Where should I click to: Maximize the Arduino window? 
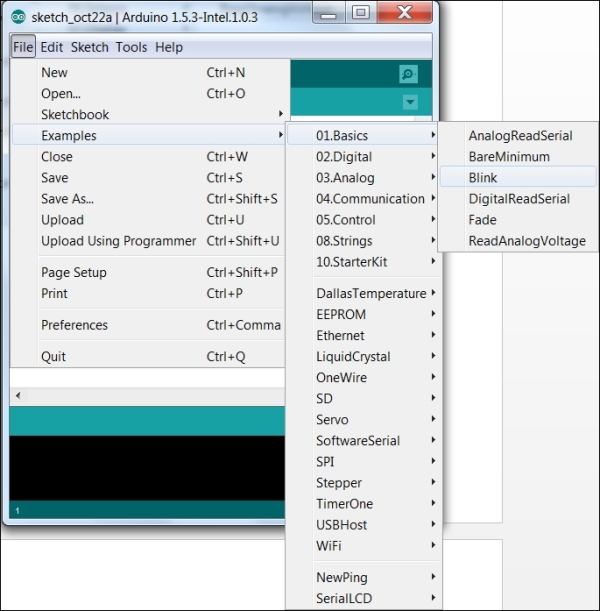361,13
